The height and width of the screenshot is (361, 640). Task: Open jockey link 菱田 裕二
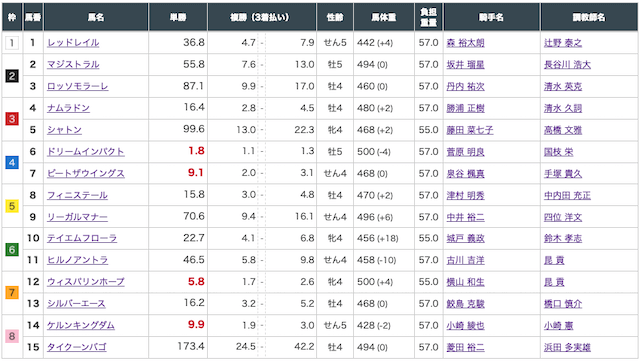[x=465, y=347]
